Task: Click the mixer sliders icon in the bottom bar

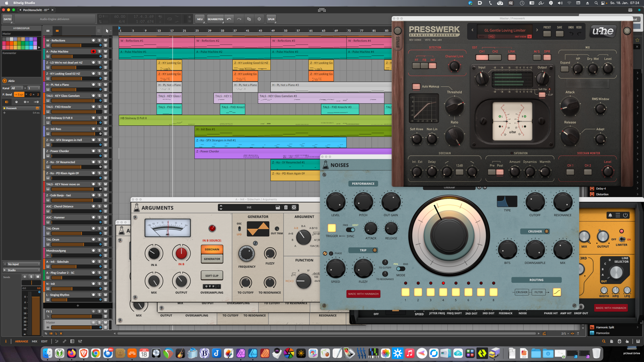Action: click(x=80, y=341)
